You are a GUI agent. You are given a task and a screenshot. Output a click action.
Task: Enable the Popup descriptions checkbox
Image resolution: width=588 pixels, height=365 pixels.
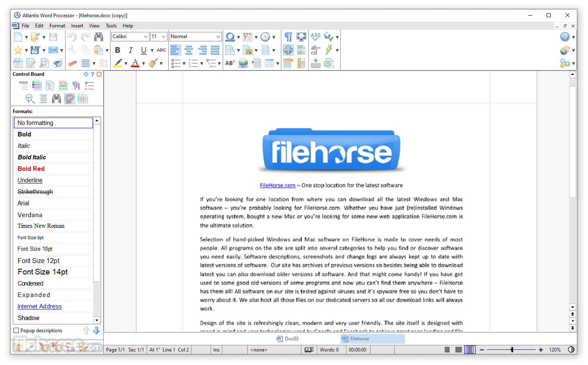tap(16, 330)
